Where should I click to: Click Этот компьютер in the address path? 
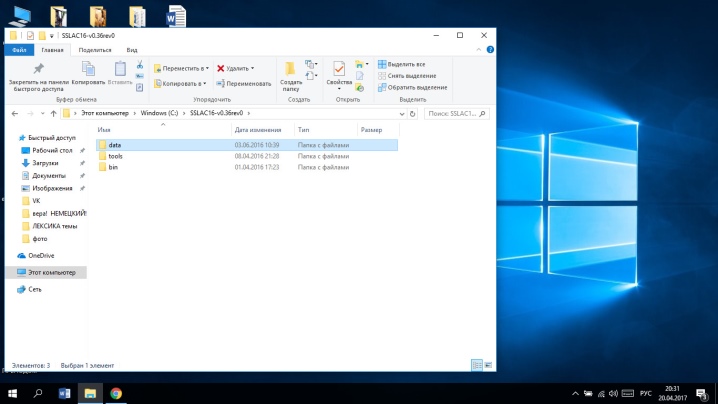click(105, 113)
